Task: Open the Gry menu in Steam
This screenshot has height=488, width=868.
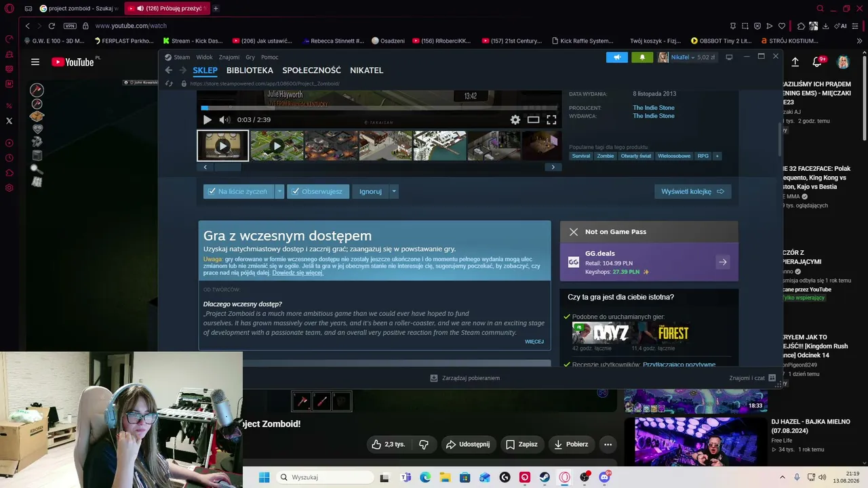Action: [250, 58]
